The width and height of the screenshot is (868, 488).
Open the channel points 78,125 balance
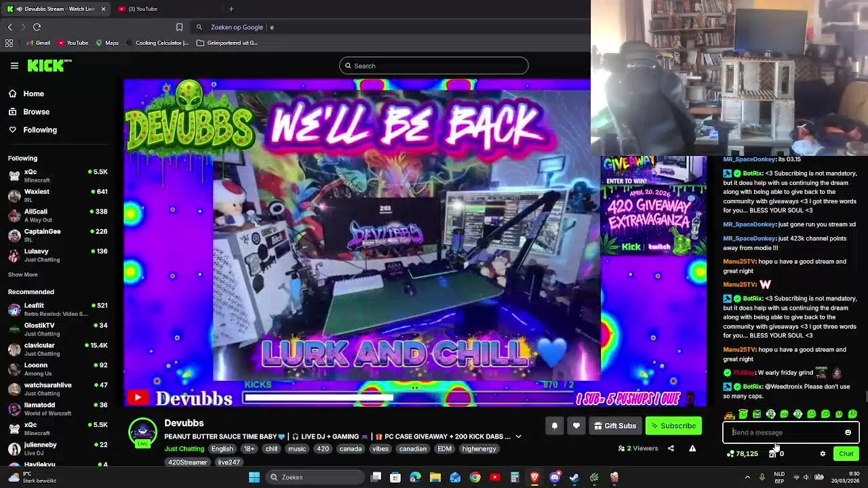point(742,453)
